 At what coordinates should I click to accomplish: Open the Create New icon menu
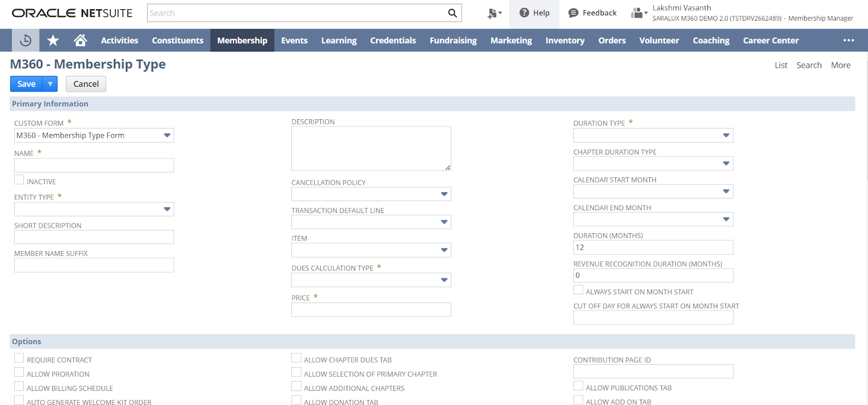494,13
